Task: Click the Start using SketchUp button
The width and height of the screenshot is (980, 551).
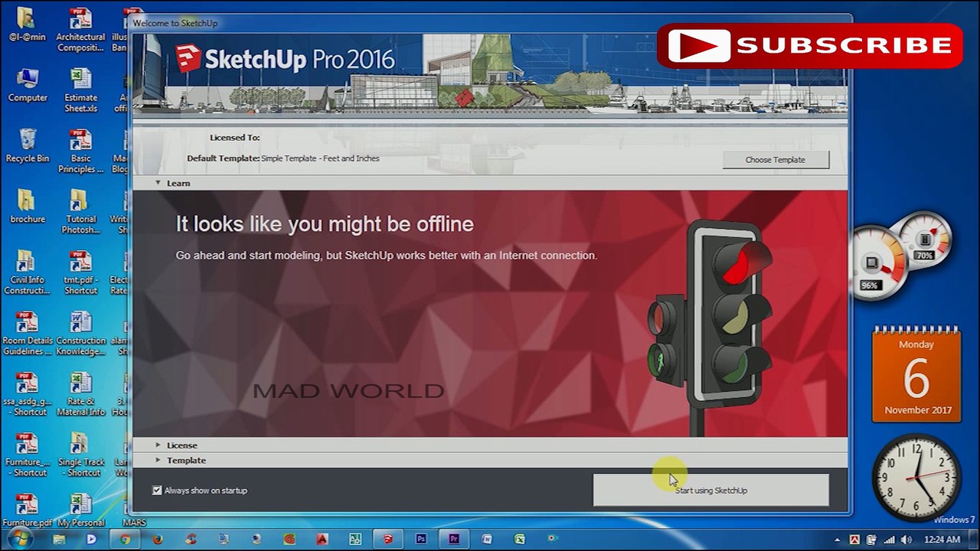Action: pos(710,490)
